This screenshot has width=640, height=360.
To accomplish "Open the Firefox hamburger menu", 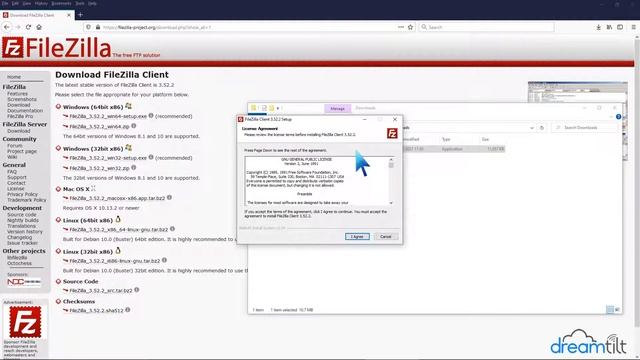I will point(633,27).
